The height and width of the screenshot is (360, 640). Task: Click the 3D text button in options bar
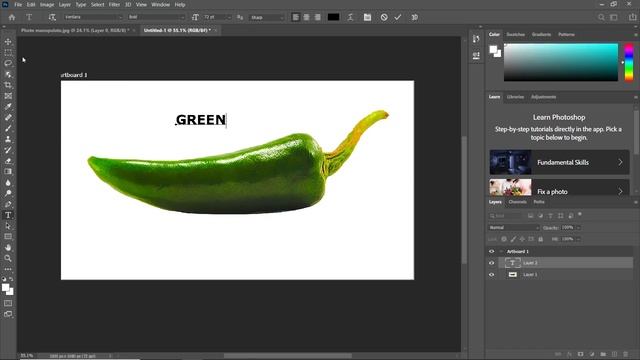415,17
